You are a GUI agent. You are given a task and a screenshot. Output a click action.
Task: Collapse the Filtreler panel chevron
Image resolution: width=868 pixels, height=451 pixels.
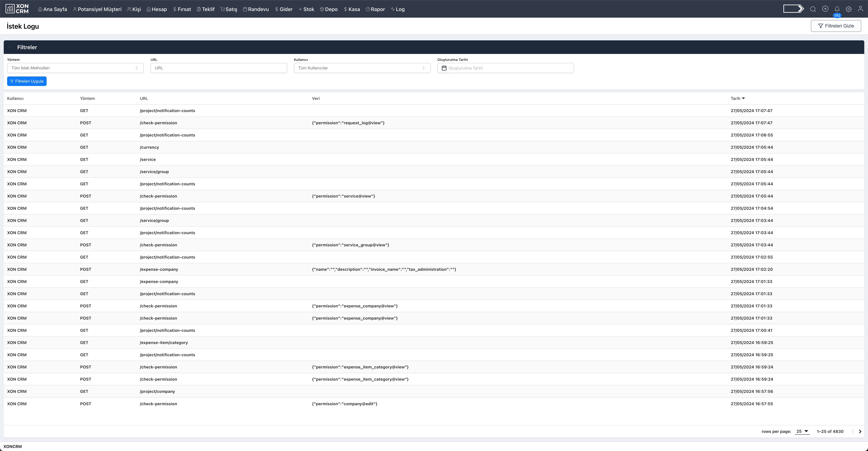[11, 47]
